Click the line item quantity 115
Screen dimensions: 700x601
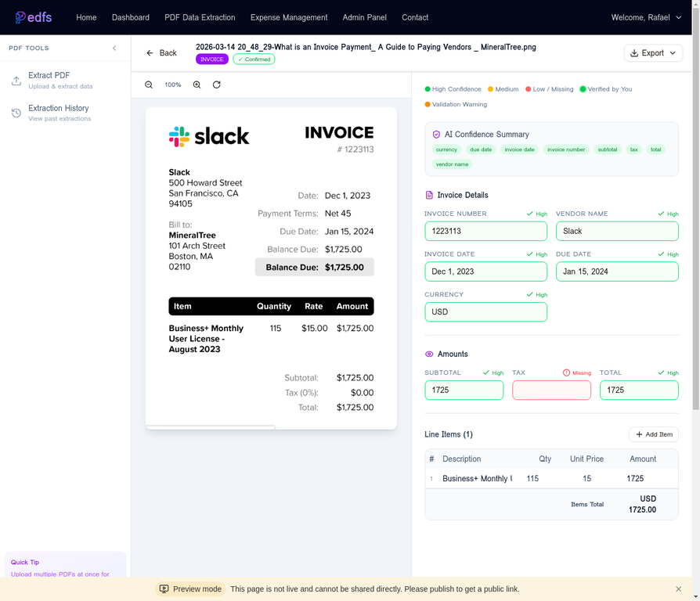[532, 478]
